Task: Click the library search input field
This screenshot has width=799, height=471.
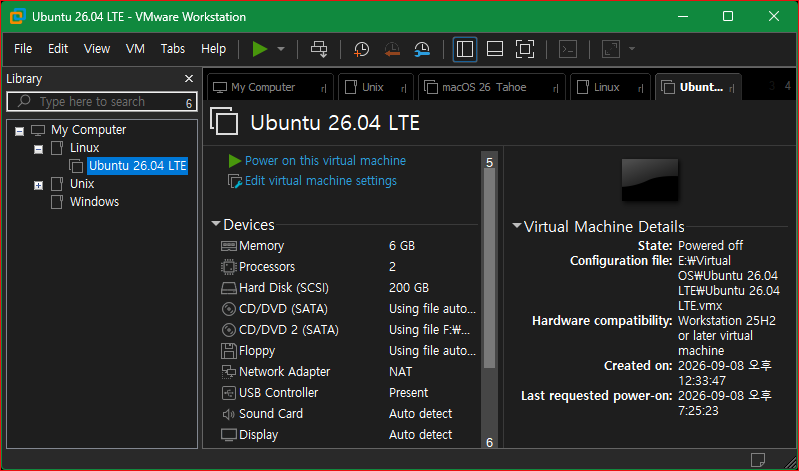Action: coord(102,102)
